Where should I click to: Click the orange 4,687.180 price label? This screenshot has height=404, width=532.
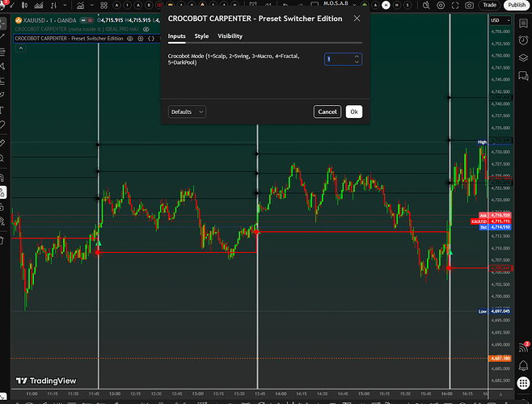[500, 359]
